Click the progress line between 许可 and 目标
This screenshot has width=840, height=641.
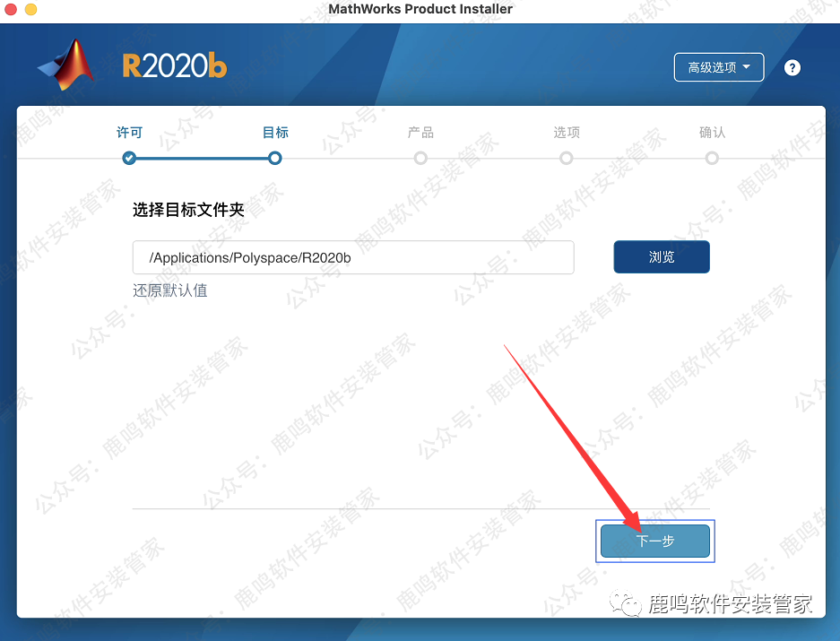tap(203, 158)
